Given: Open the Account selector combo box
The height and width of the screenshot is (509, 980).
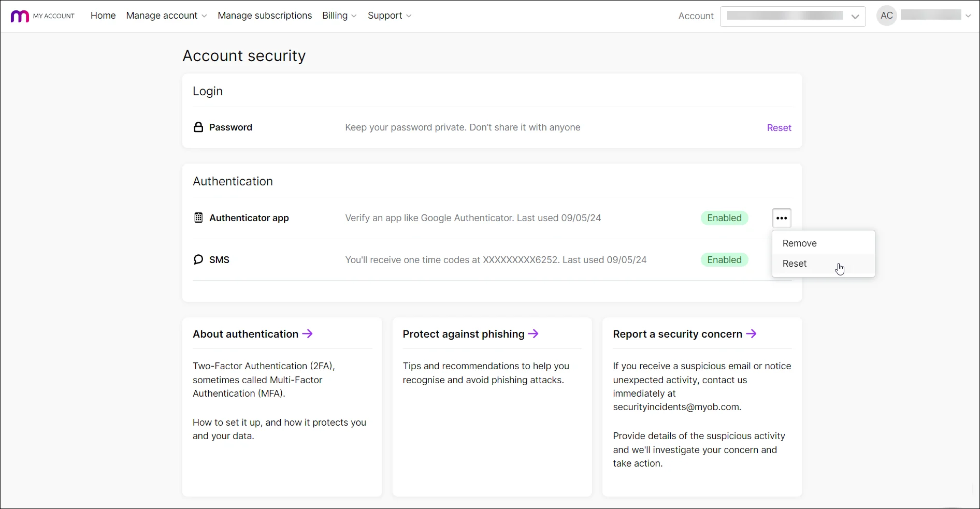Looking at the screenshot, I should [x=792, y=17].
